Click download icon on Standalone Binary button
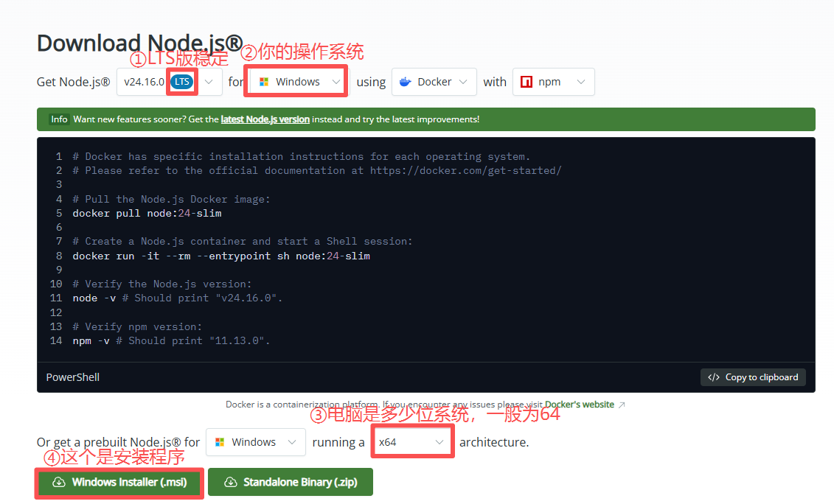The image size is (834, 504). 230,482
